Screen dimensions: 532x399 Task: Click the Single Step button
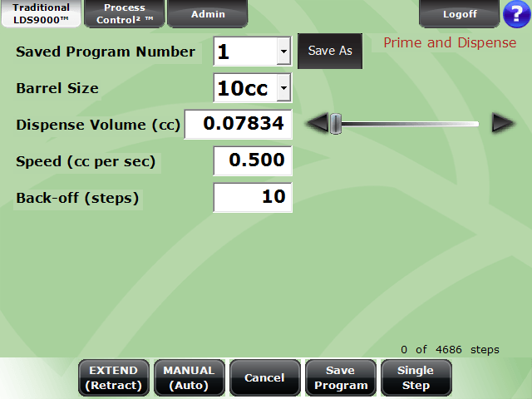click(416, 377)
